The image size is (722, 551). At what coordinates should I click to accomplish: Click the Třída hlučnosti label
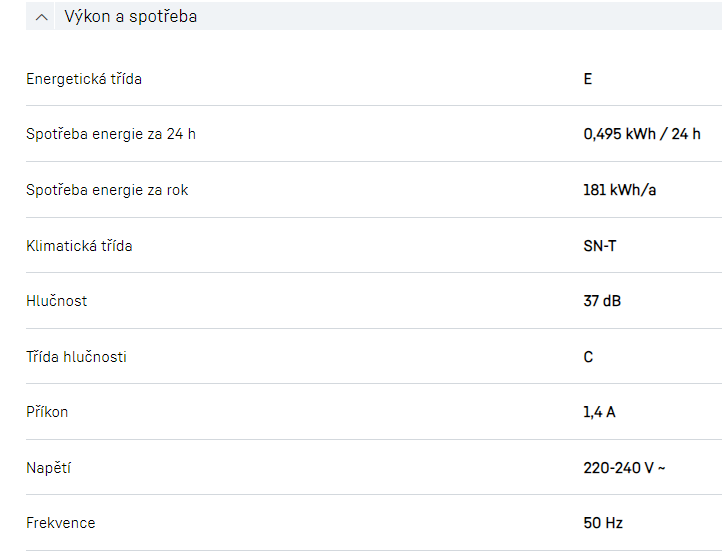pyautogui.click(x=76, y=357)
